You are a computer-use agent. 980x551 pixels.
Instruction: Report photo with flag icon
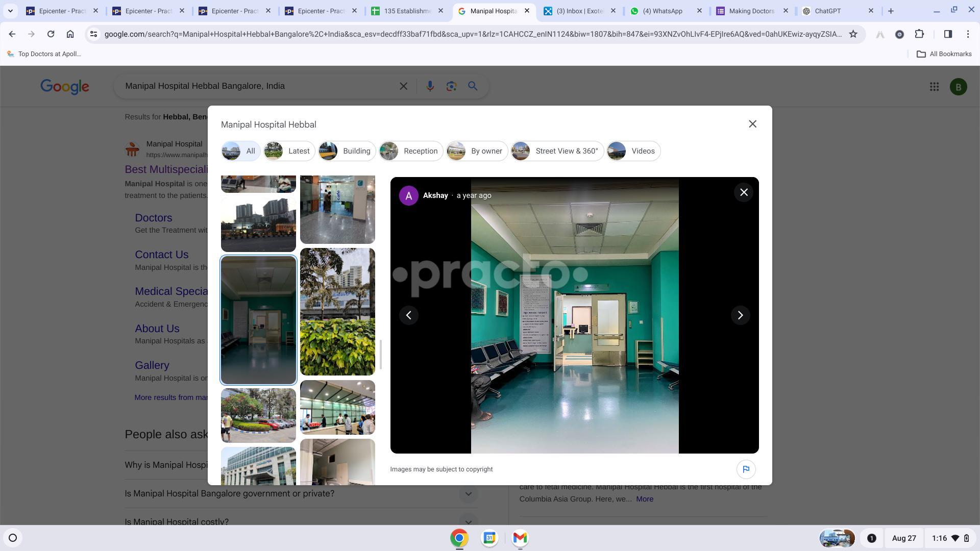coord(746,469)
